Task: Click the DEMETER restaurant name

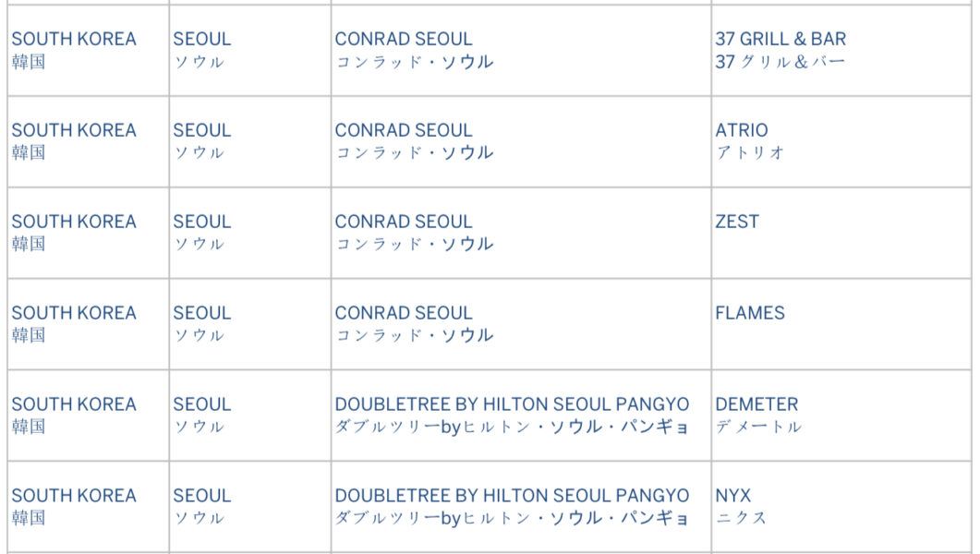Action: tap(756, 404)
